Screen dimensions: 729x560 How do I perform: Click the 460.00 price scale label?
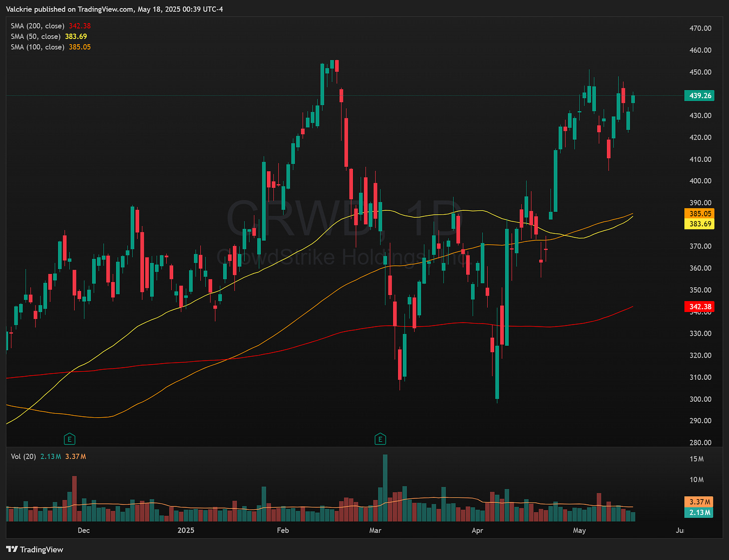(x=700, y=50)
